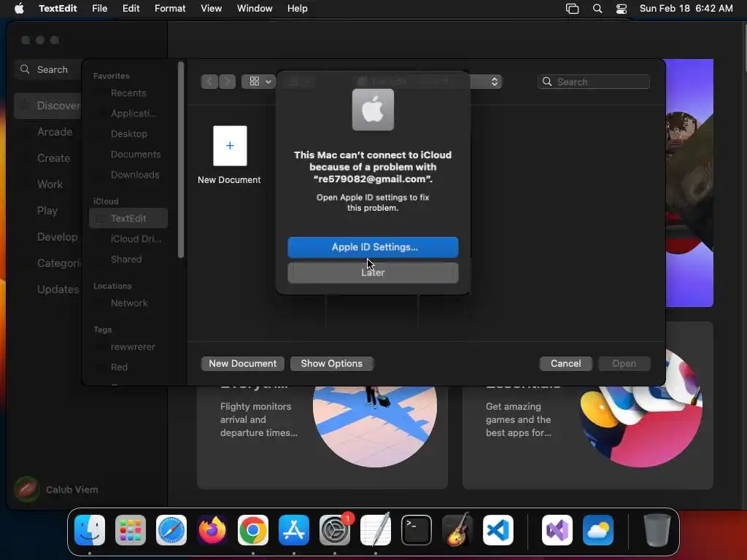This screenshot has width=747, height=560.
Task: Open the Flighty story card in App Store
Action: click(x=322, y=437)
